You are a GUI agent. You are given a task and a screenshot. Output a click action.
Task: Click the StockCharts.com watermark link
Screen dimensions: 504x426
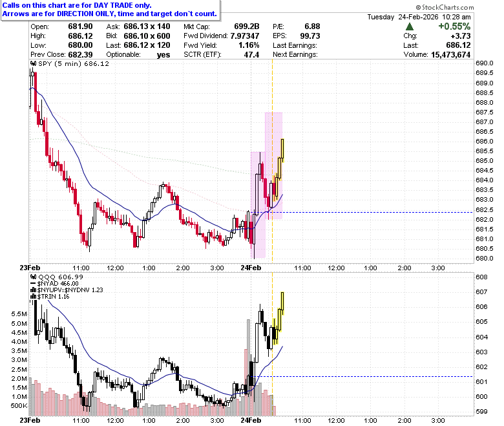coord(445,7)
